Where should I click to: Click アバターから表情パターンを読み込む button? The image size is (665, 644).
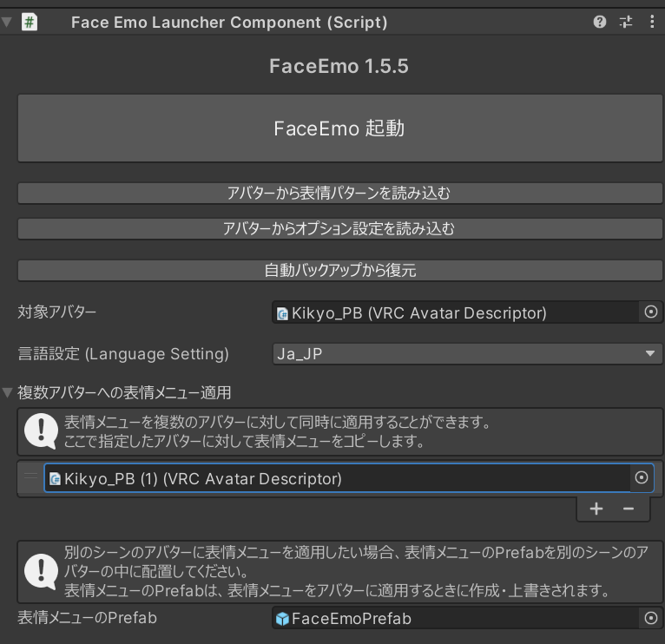[x=339, y=193]
